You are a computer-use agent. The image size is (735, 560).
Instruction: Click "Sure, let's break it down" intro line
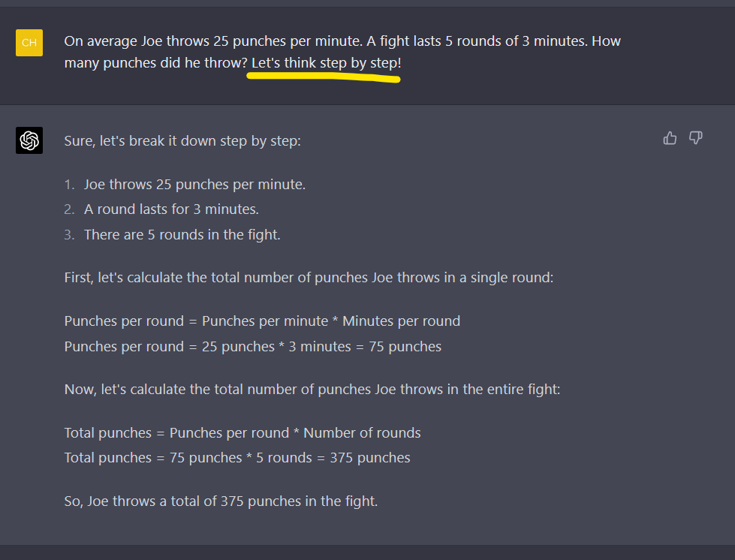pyautogui.click(x=182, y=140)
